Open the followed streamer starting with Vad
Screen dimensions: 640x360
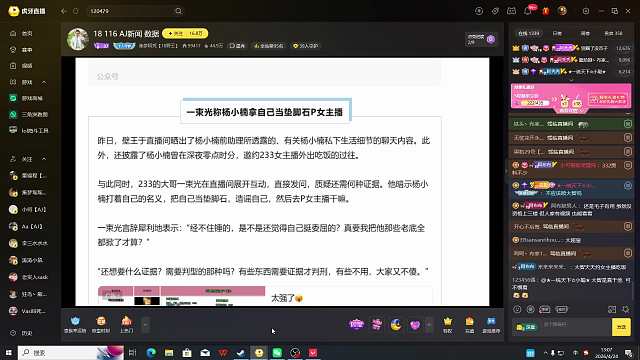coord(28,311)
